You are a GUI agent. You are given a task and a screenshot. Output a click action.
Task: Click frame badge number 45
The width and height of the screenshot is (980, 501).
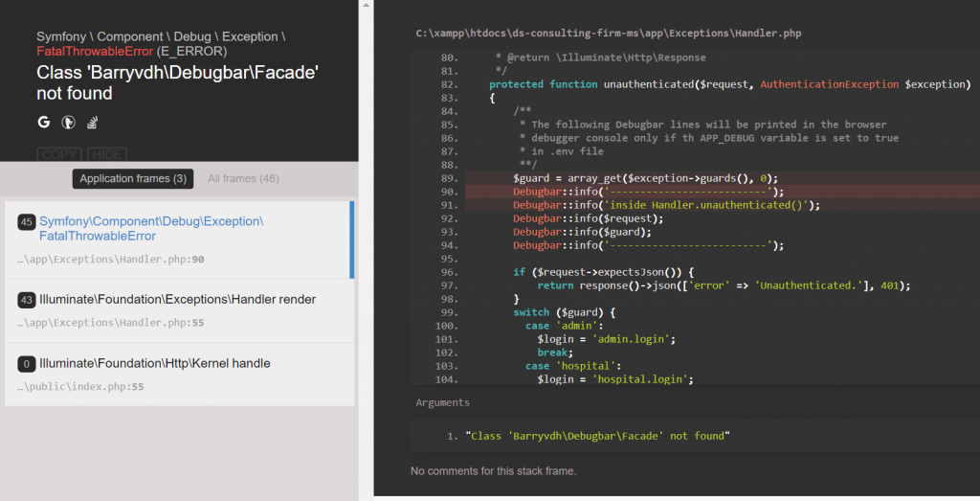point(27,222)
